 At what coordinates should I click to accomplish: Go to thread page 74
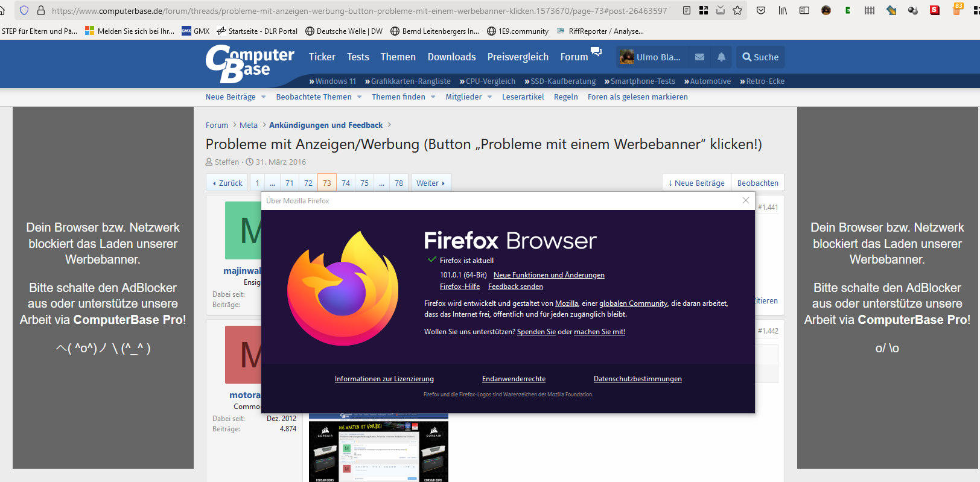pos(346,183)
